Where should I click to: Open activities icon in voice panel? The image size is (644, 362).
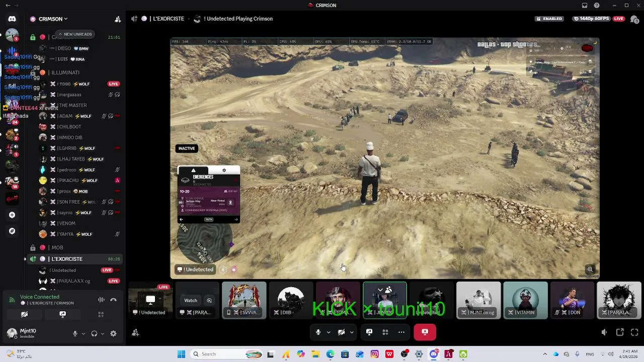(x=101, y=314)
